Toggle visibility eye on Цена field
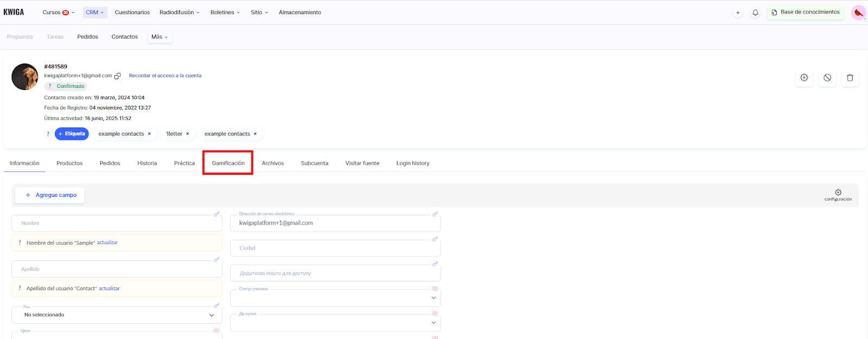868x339 pixels. 216,330
